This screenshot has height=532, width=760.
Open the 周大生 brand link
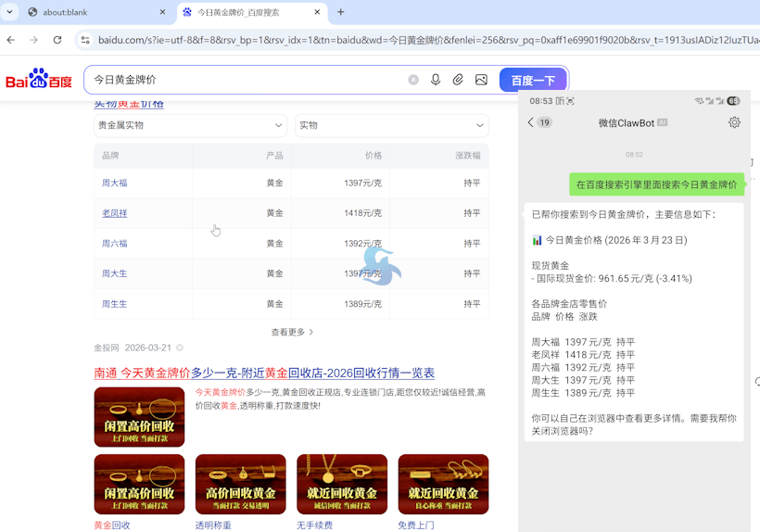click(x=114, y=273)
